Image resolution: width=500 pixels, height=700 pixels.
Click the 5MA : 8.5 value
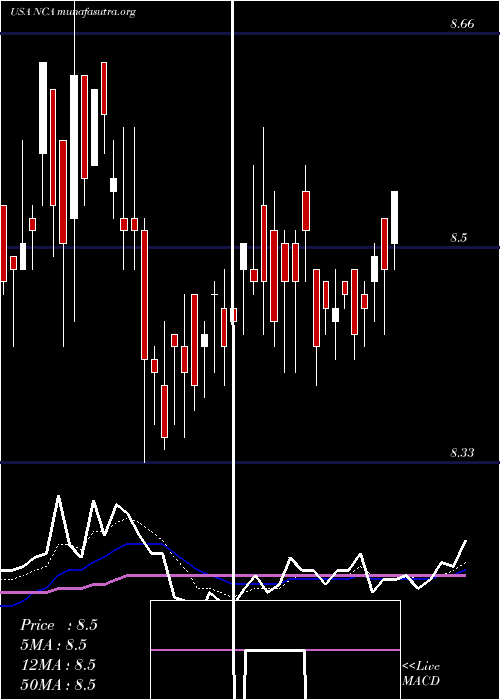pos(54,645)
